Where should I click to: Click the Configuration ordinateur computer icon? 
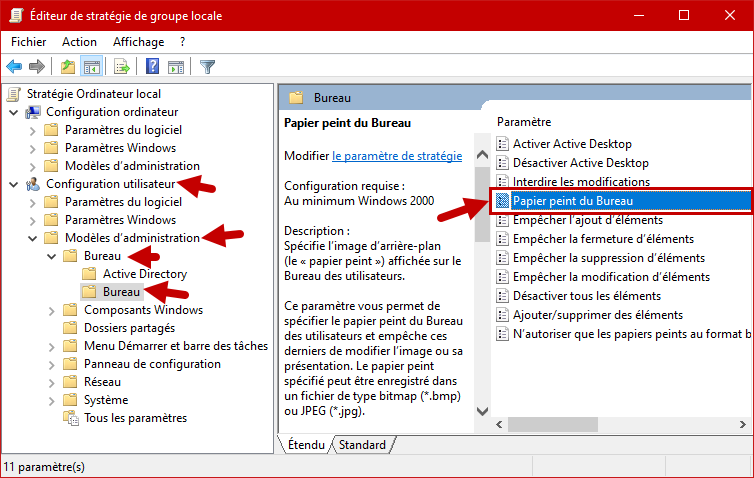coord(33,112)
